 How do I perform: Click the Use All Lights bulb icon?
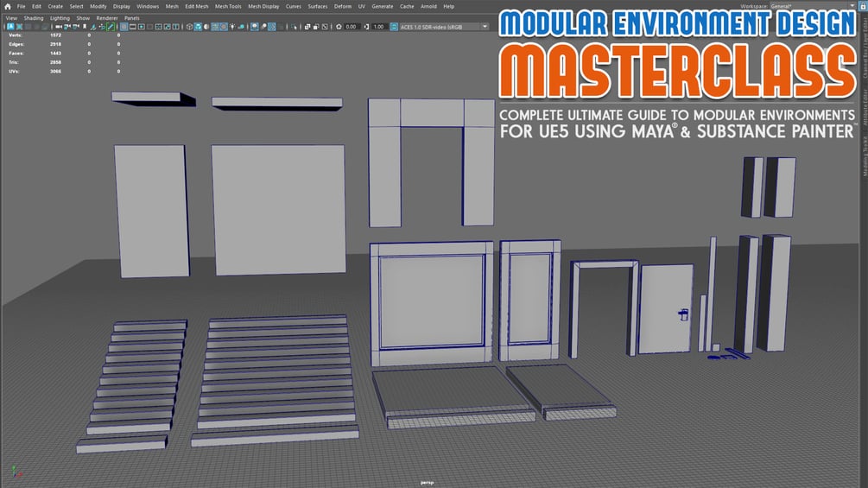[232, 27]
